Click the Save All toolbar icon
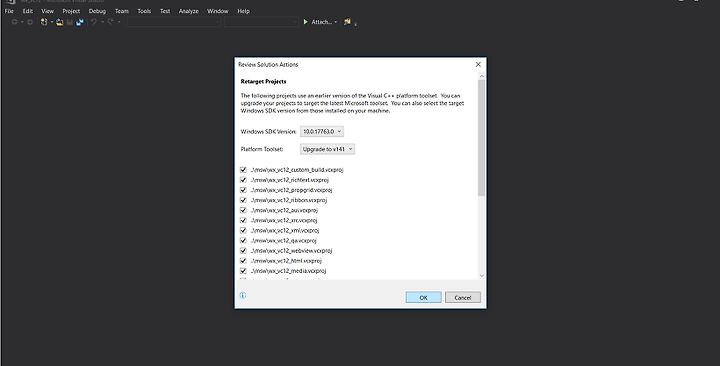Viewport: 720px width, 366px height. [x=80, y=22]
